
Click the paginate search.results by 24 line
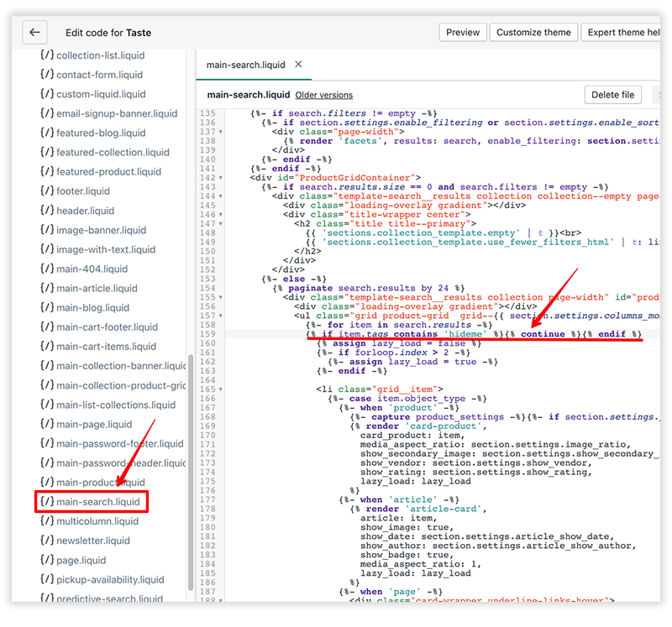pyautogui.click(x=369, y=288)
